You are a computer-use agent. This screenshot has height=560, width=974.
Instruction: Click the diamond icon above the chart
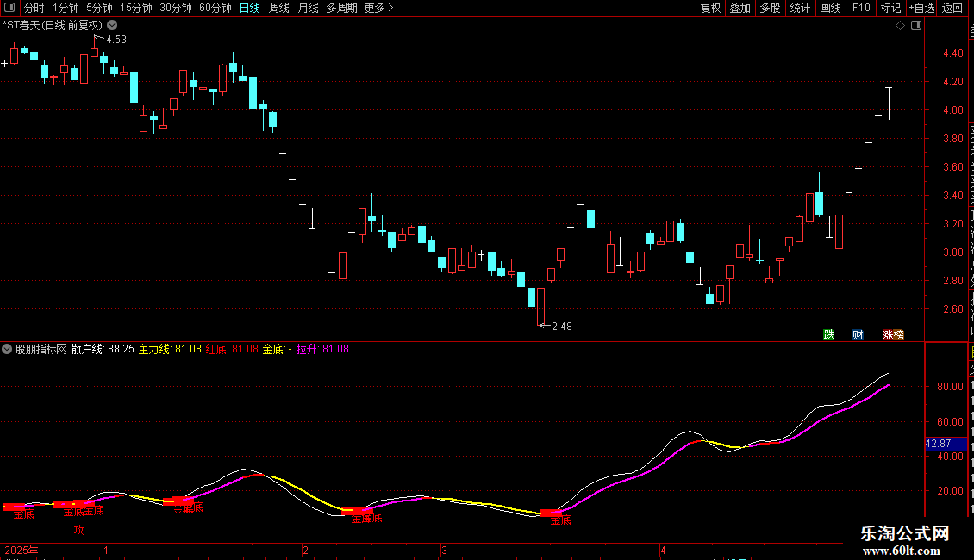coord(900,26)
